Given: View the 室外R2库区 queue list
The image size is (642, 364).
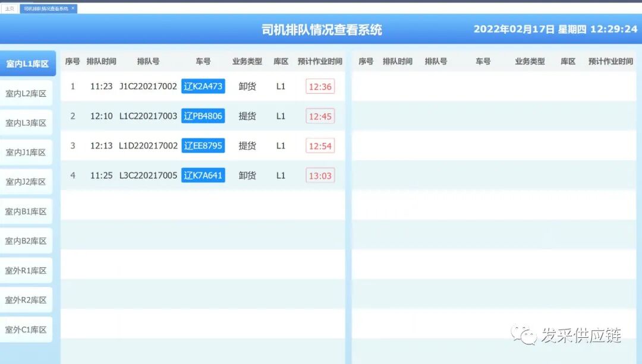Looking at the screenshot, I should [x=27, y=299].
